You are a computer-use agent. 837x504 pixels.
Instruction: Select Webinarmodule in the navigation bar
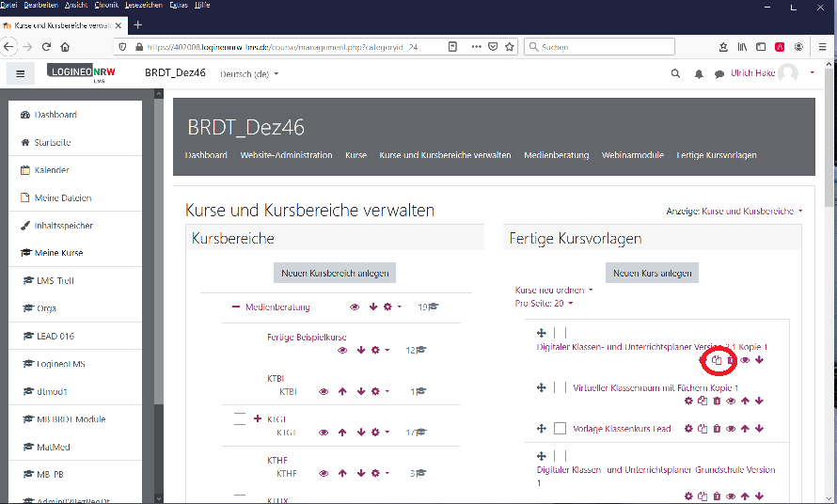(632, 155)
